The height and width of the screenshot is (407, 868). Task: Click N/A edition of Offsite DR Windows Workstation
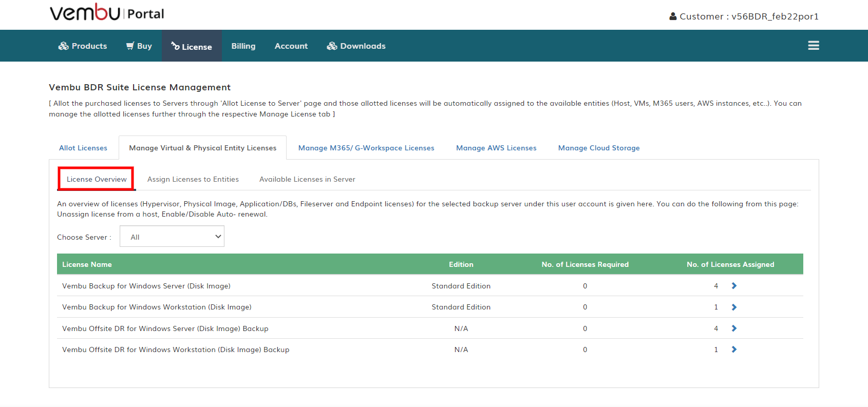tap(461, 350)
